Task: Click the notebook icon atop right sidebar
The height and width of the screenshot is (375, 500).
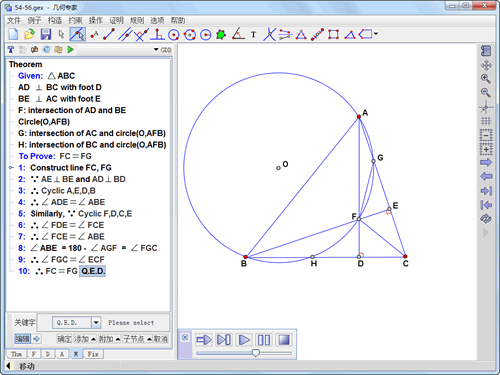Action: pyautogui.click(x=486, y=51)
